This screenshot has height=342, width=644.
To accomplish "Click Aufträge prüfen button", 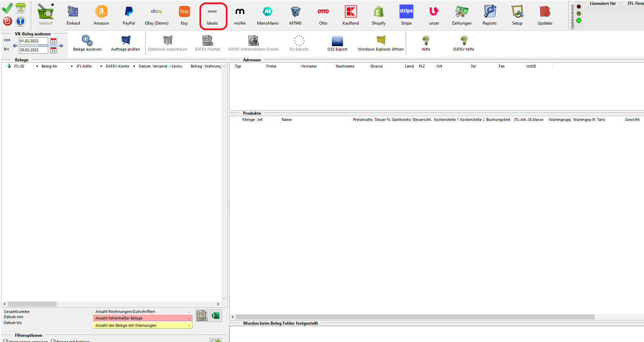I will click(x=125, y=43).
